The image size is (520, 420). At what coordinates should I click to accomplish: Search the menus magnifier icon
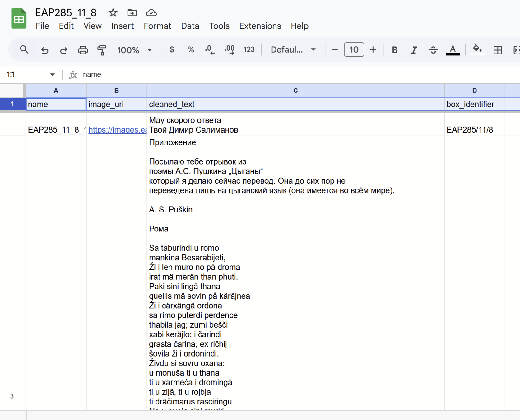[24, 50]
